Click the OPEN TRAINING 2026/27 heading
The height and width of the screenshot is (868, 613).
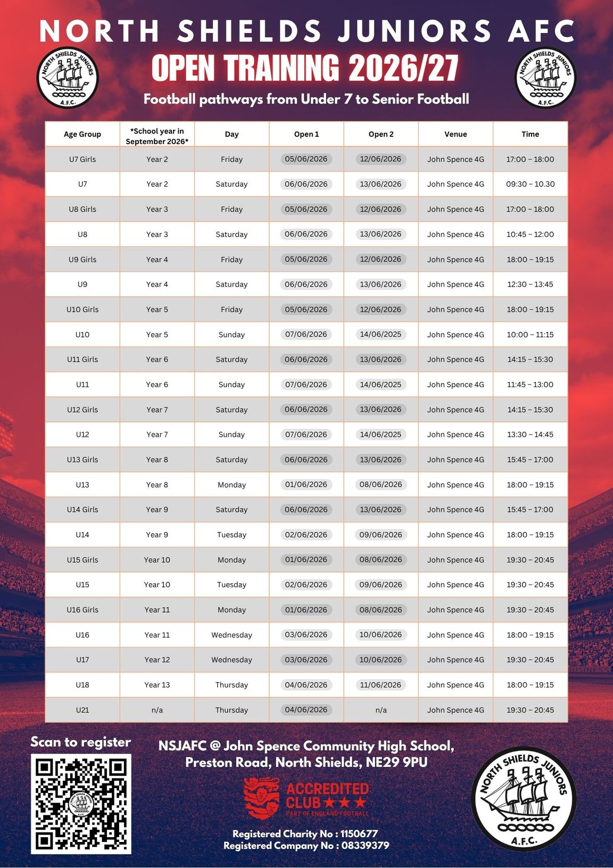point(305,68)
